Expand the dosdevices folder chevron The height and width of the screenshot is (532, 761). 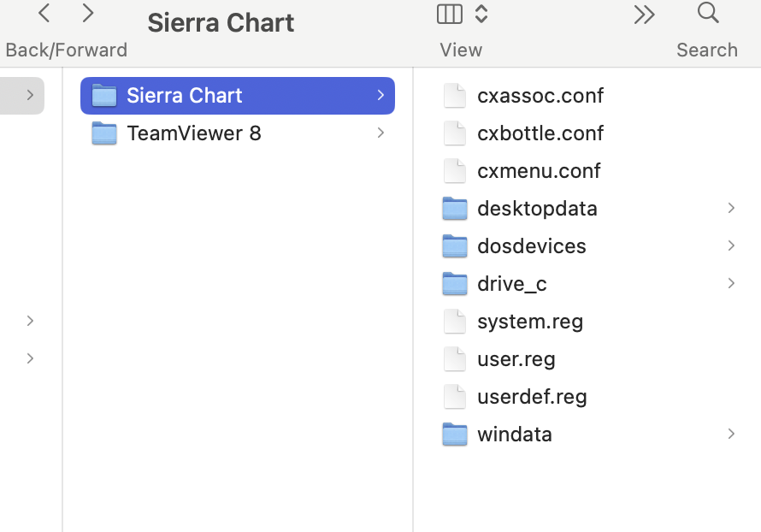[731, 245]
